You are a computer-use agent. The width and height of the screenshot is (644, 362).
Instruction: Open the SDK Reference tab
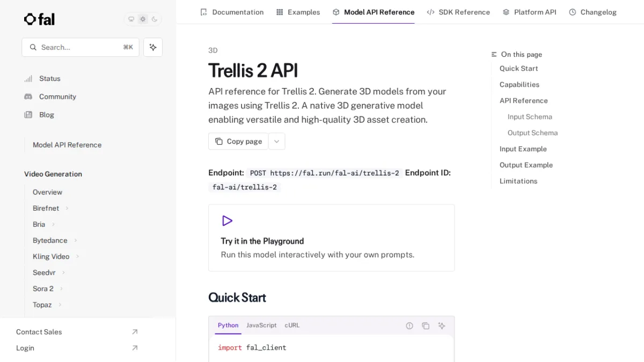point(458,12)
